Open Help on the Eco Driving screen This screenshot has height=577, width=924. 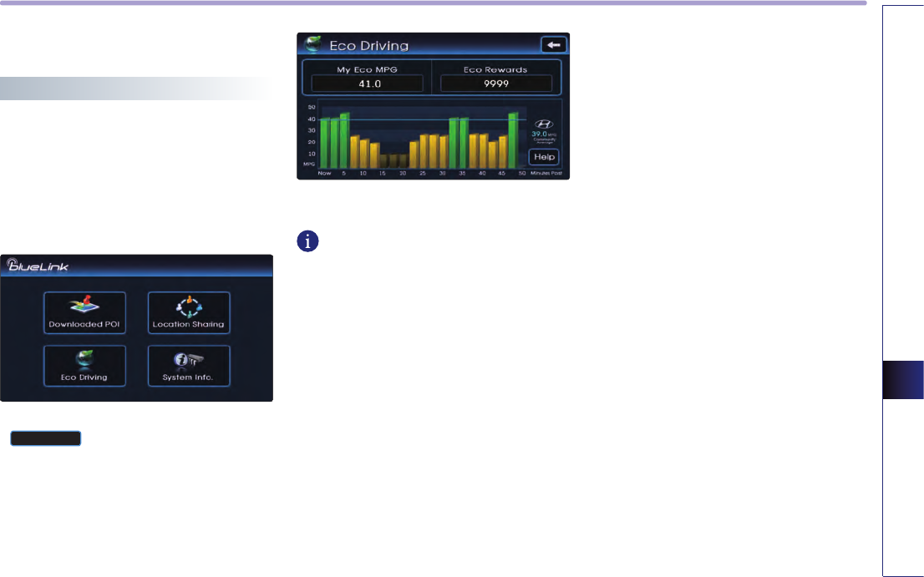pyautogui.click(x=543, y=157)
